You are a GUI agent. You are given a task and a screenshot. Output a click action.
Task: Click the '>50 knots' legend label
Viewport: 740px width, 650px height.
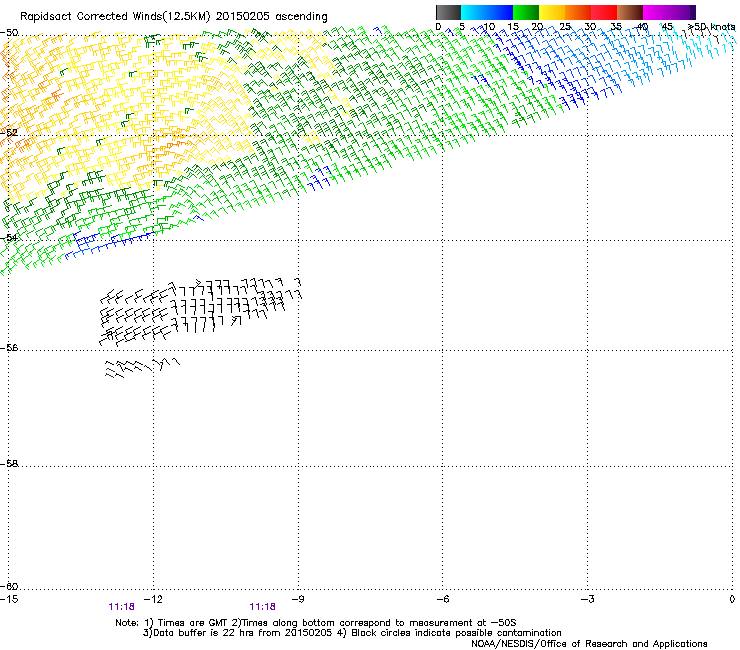click(x=711, y=27)
